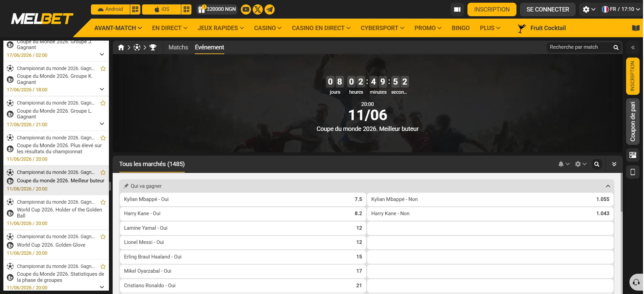
Task: Open AVANT-MATCH menu
Action: [x=118, y=28]
